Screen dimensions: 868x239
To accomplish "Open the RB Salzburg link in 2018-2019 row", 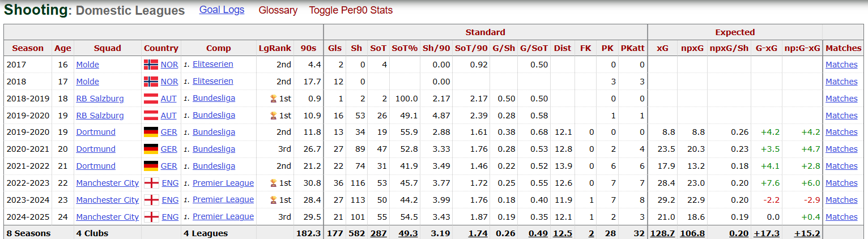I will click(x=100, y=99).
